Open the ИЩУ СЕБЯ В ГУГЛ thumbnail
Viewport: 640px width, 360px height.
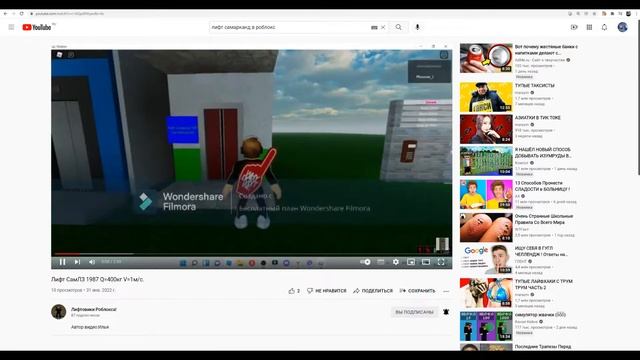[x=486, y=260]
